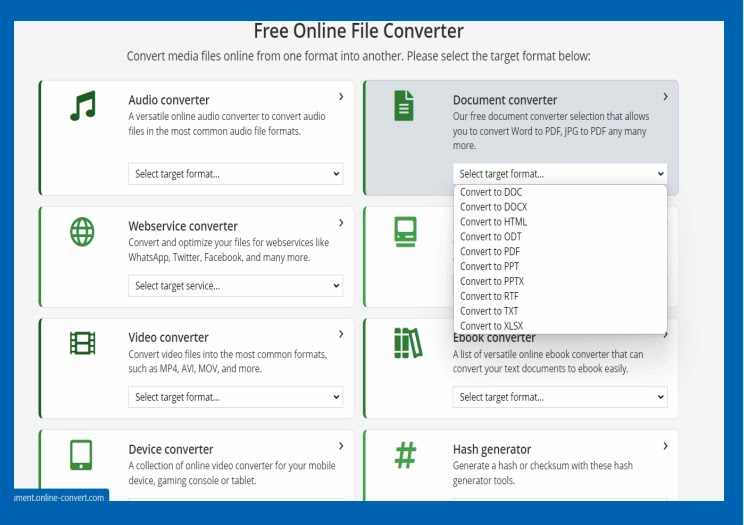This screenshot has width=744, height=525.
Task: Click the Webservice converter globe icon
Action: [82, 232]
